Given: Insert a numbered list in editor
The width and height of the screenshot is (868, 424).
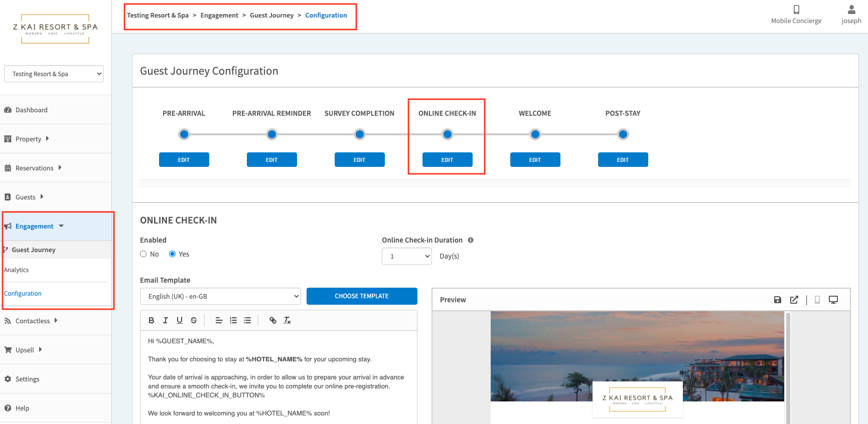Looking at the screenshot, I should 233,320.
